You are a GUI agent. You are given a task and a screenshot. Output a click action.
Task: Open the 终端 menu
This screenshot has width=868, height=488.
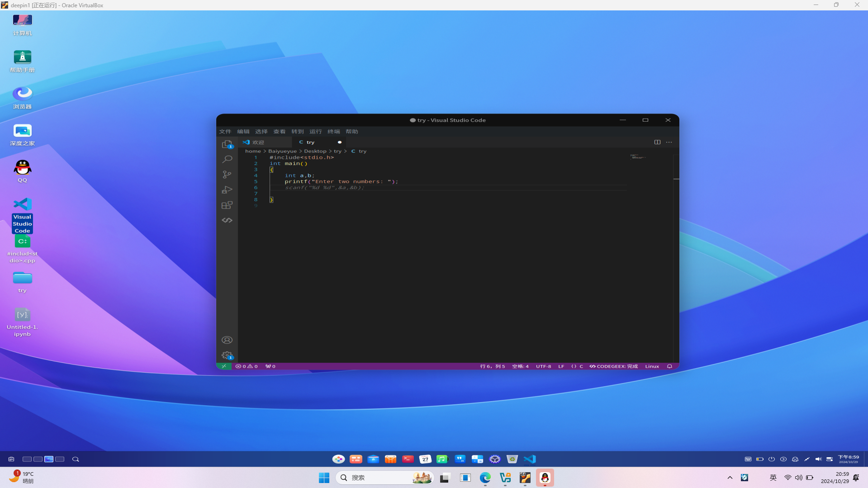coord(334,132)
